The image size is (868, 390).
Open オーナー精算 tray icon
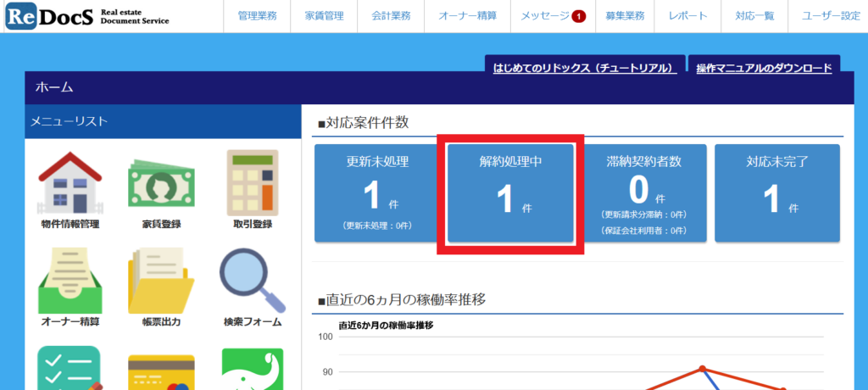[x=70, y=281]
